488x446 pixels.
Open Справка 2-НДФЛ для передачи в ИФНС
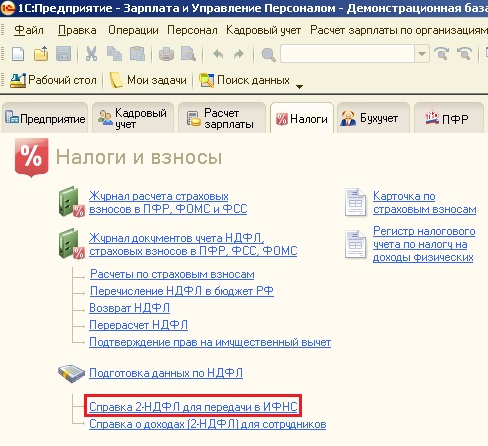193,407
